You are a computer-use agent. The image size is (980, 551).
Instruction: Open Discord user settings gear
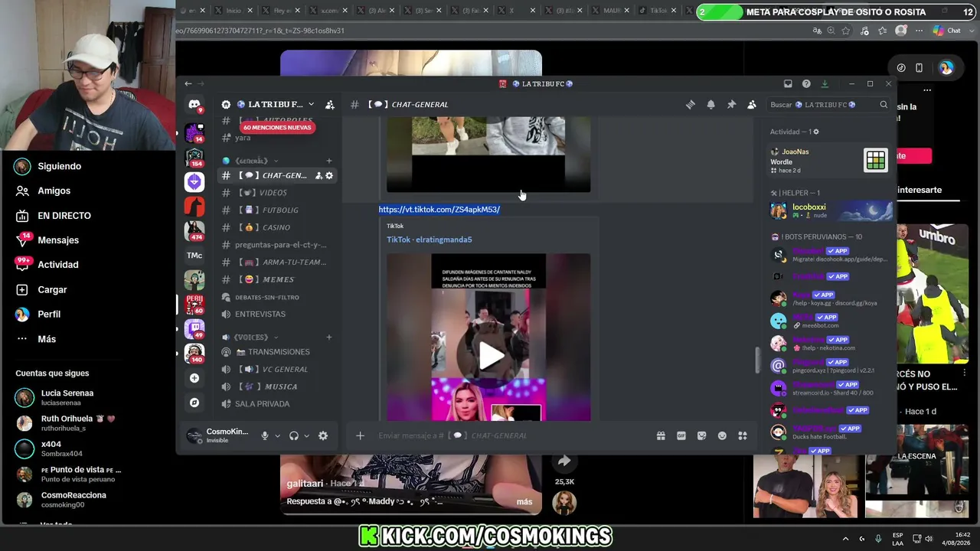click(323, 436)
